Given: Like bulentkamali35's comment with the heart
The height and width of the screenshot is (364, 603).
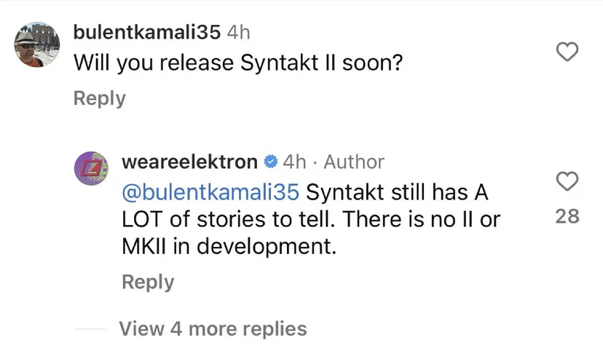Looking at the screenshot, I should point(567,52).
